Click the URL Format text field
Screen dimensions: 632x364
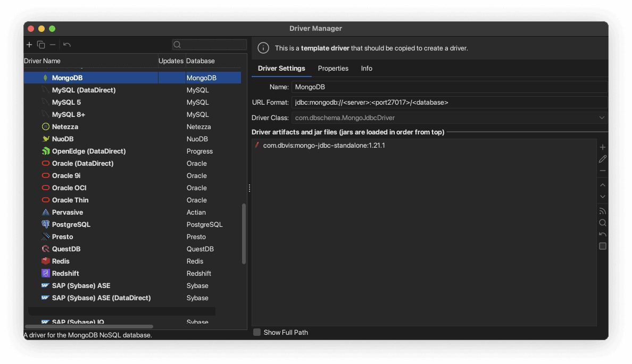pyautogui.click(x=449, y=102)
